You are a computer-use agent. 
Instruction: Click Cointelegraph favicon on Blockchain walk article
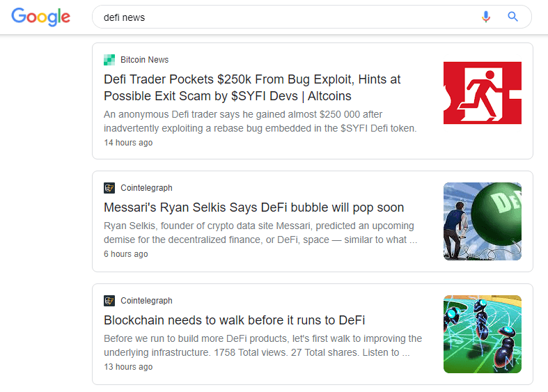pyautogui.click(x=109, y=301)
